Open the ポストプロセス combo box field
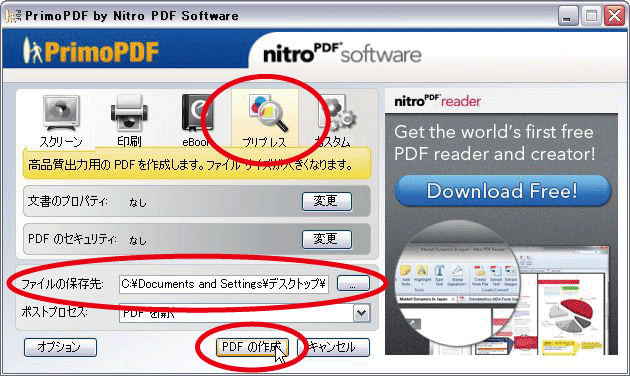 tap(244, 313)
